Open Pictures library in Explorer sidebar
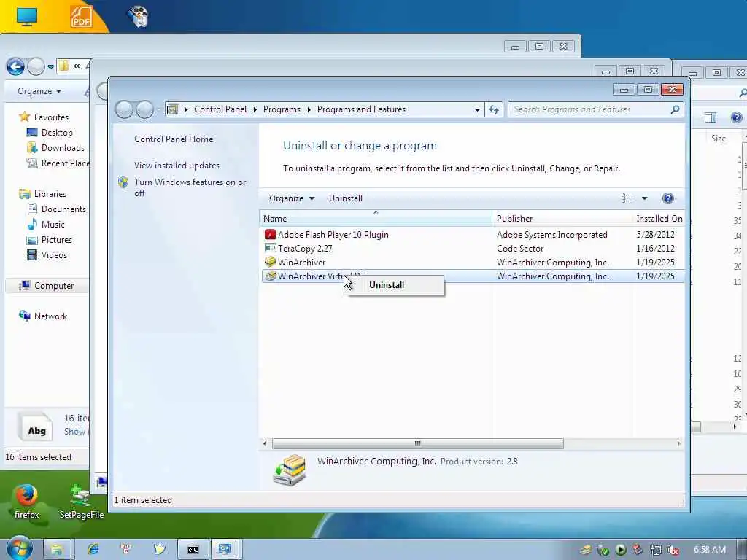The height and width of the screenshot is (560, 747). 57,239
